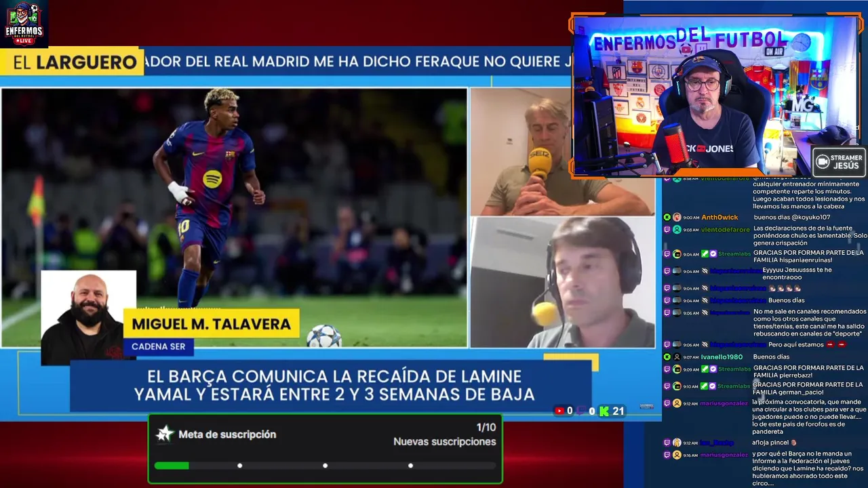This screenshot has height=488, width=868.
Task: Click the hidden-eye icon on the 'Eyyyuu Jesuussss' message
Action: (705, 271)
